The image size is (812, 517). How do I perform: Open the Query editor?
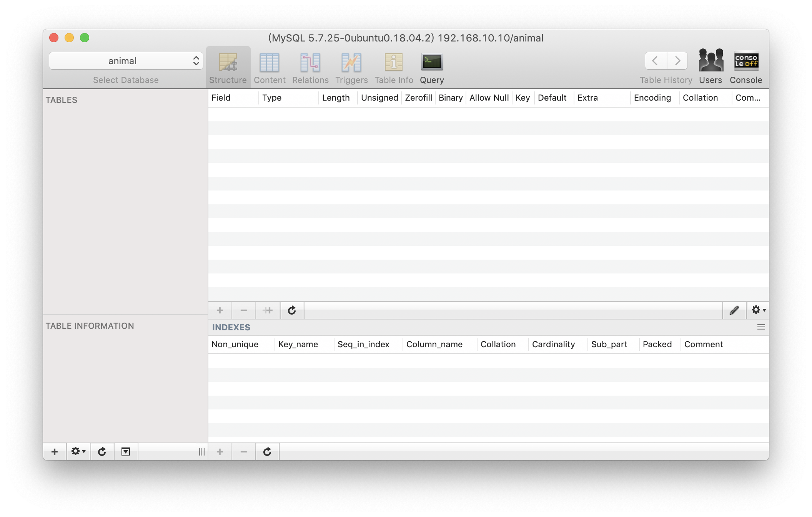point(432,68)
